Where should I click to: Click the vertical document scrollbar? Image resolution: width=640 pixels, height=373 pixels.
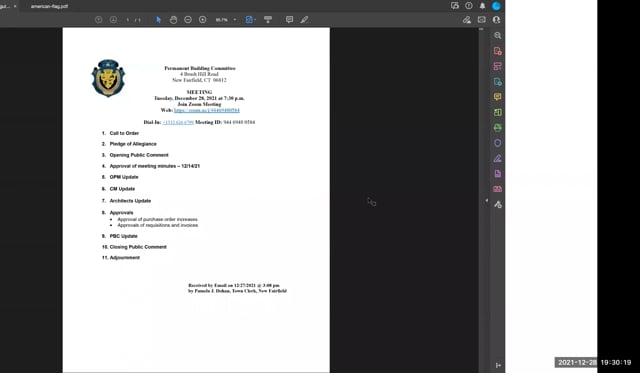coord(481,200)
